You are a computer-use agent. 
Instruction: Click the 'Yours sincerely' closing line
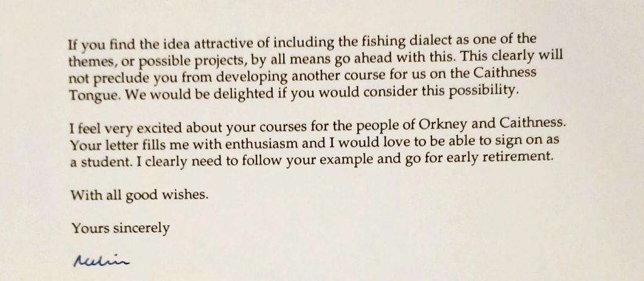click(x=120, y=227)
